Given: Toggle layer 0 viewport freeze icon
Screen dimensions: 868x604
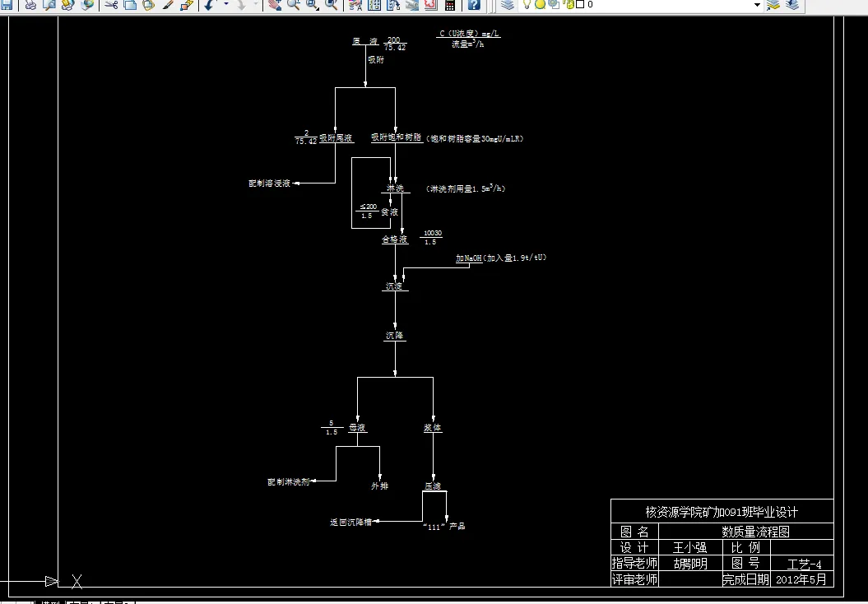Looking at the screenshot, I should [x=554, y=4].
